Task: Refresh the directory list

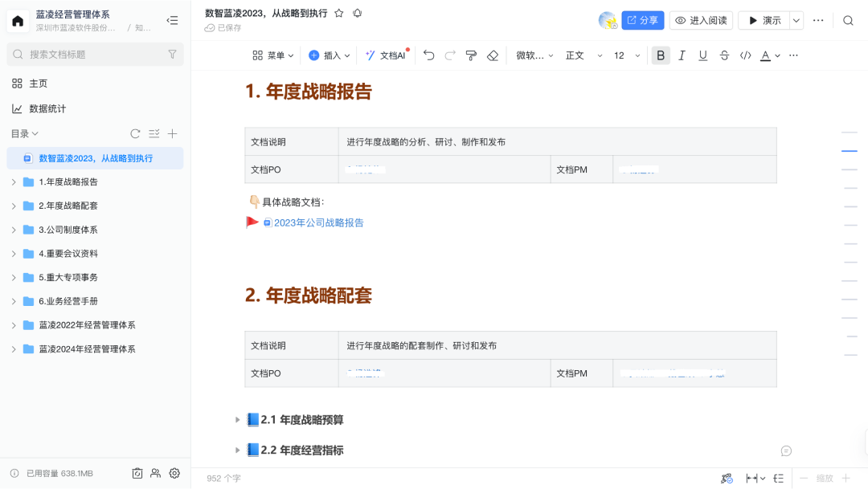Action: [x=135, y=133]
